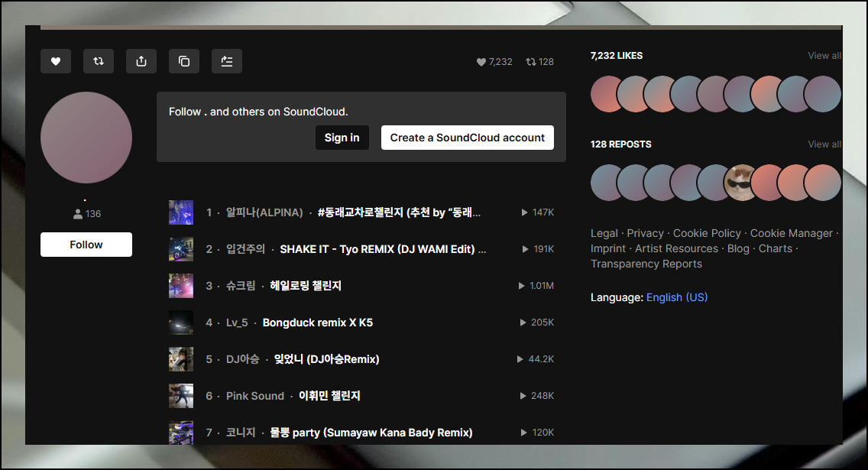Open artist name 슈크림
This screenshot has width=868, height=470.
point(241,286)
